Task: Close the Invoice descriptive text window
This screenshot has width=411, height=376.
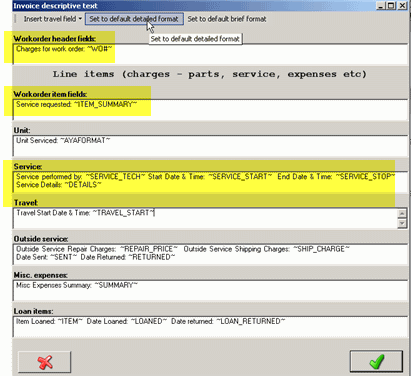Action: [x=402, y=6]
